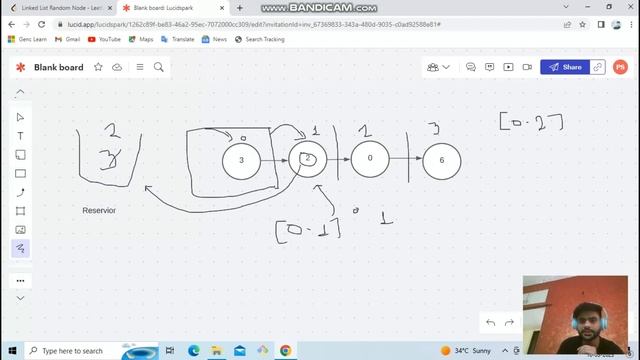This screenshot has width=640, height=360.
Task: Select the Reservior text label
Action: tap(99, 211)
